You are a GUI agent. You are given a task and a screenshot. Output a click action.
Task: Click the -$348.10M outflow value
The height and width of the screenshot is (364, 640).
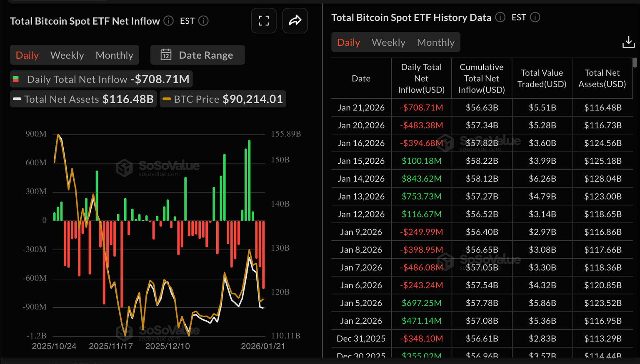(x=421, y=339)
